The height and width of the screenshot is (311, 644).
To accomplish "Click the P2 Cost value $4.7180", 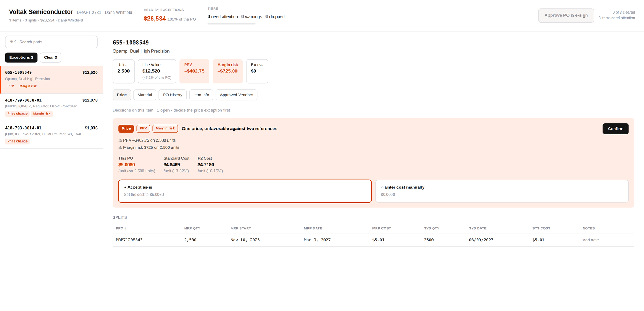I will [206, 165].
